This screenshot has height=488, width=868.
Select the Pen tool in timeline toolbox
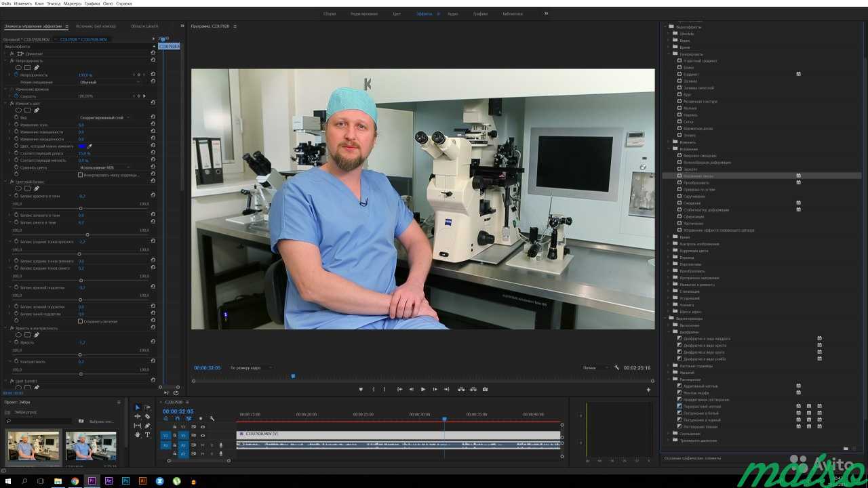pos(147,426)
